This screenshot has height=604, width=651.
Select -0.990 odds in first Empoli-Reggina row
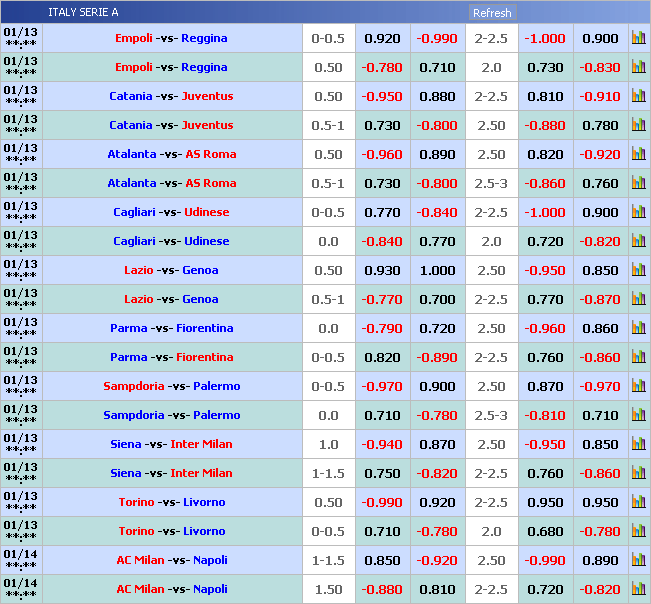click(x=437, y=38)
